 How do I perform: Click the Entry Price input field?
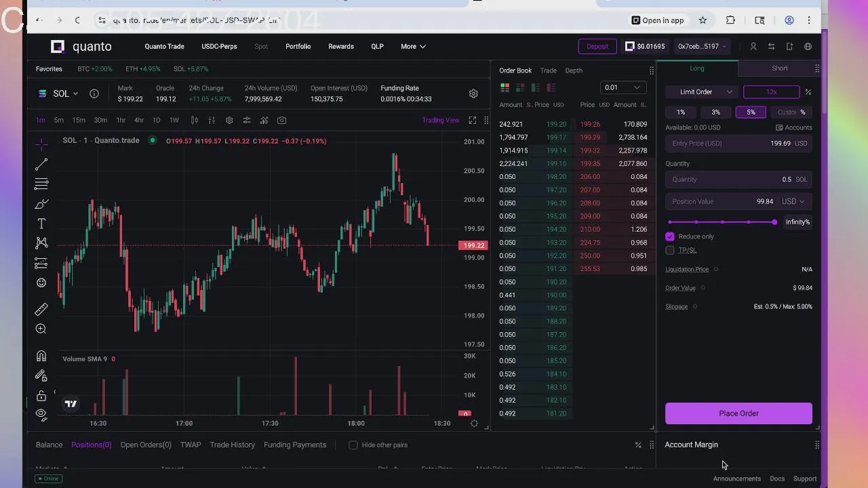pyautogui.click(x=738, y=144)
